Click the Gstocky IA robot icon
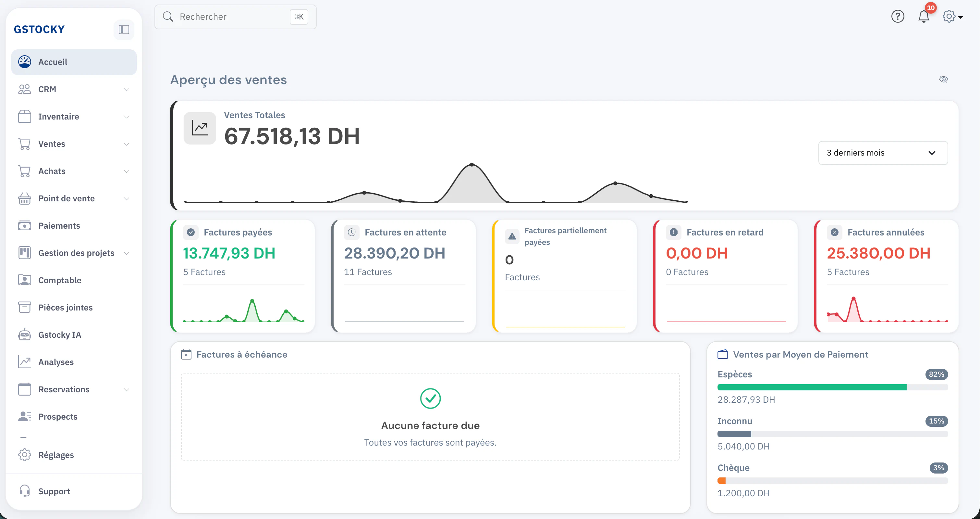980x519 pixels. click(x=25, y=335)
